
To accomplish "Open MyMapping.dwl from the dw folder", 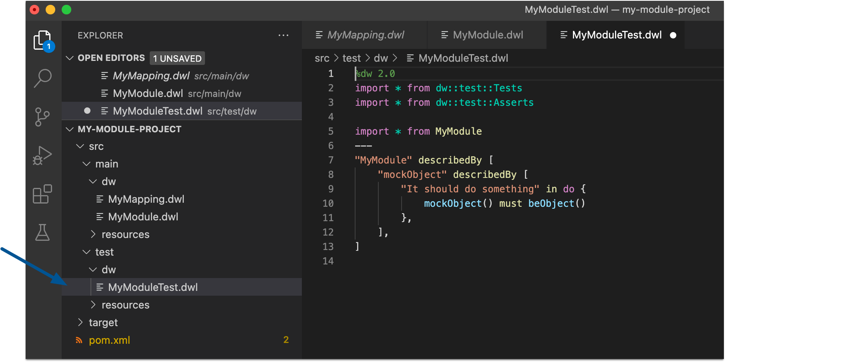I will pos(146,199).
